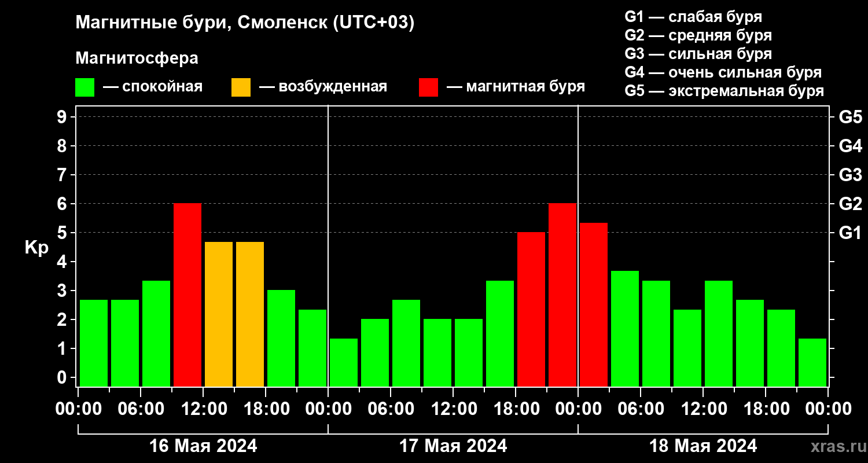Click the orange 15:00–18:00 bar on 16 May
The height and width of the screenshot is (463, 868).
(x=250, y=314)
